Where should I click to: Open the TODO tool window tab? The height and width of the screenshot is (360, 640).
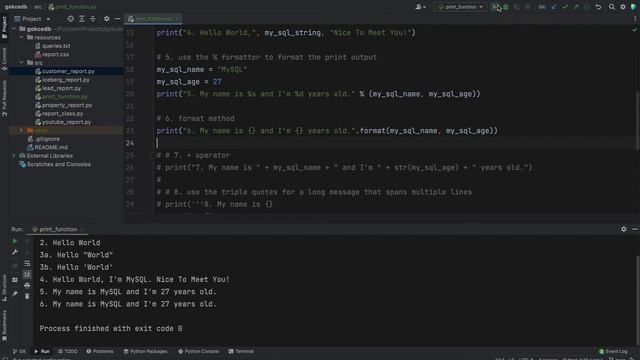click(67, 351)
